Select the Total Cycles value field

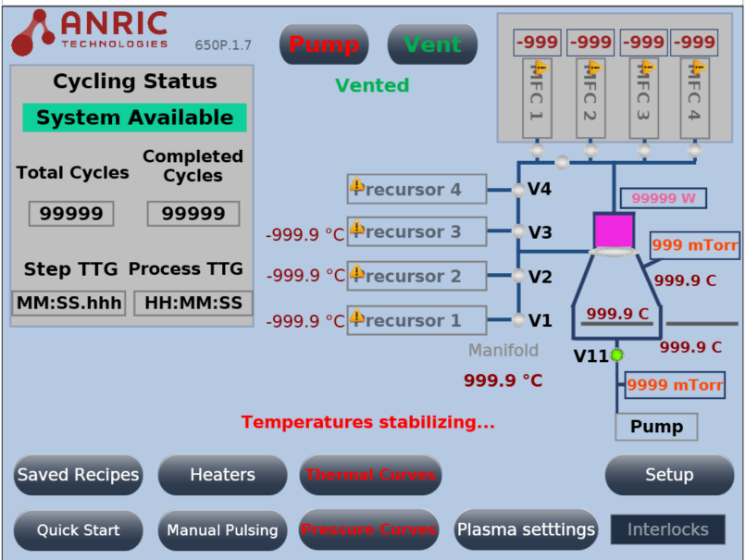pos(71,214)
